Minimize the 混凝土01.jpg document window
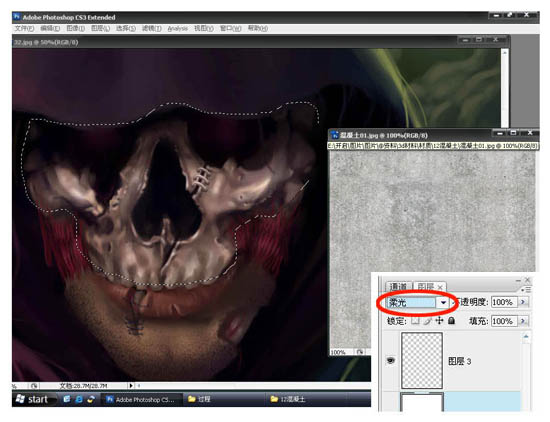 click(501, 133)
